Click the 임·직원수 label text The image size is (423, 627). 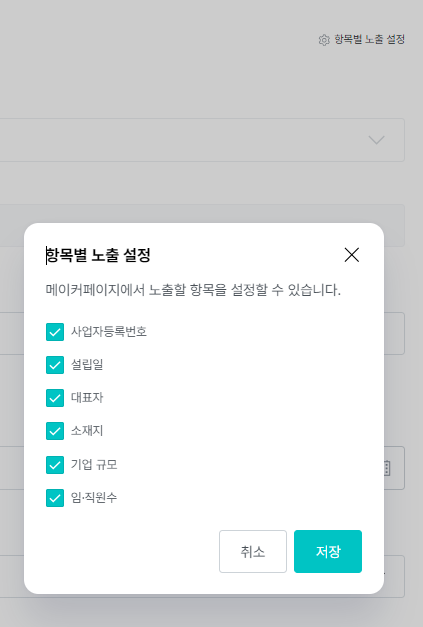click(x=94, y=497)
